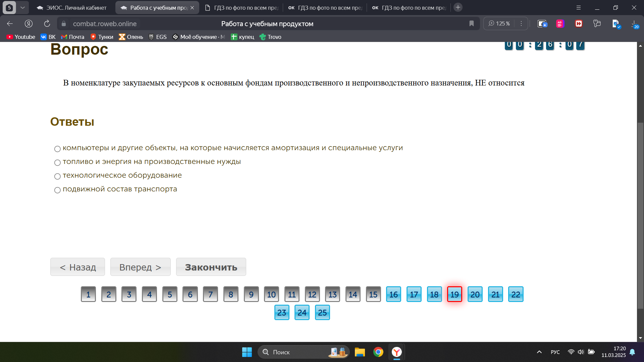
Task: Open the zoom 125% options menu
Action: tap(521, 23)
